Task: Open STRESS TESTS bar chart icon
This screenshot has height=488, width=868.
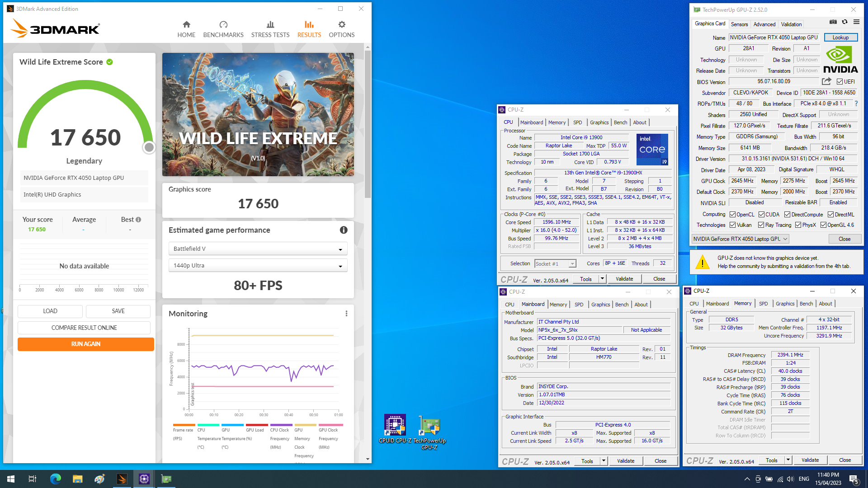Action: [270, 24]
